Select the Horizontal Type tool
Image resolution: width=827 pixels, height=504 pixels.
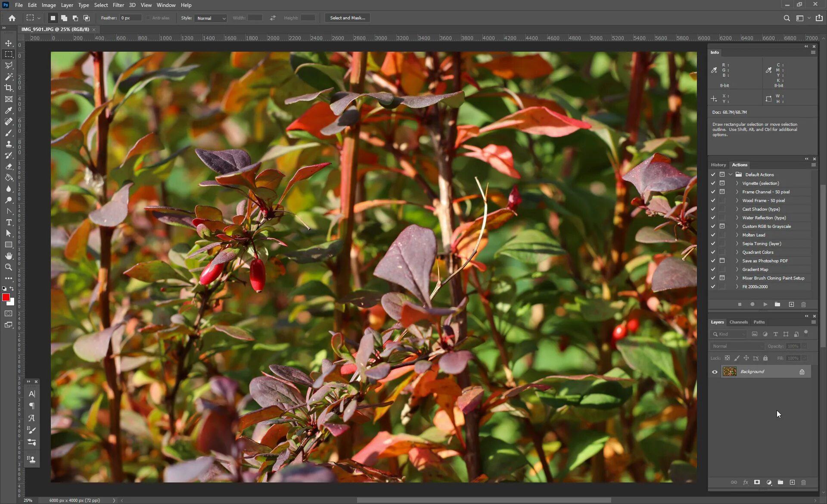click(9, 222)
